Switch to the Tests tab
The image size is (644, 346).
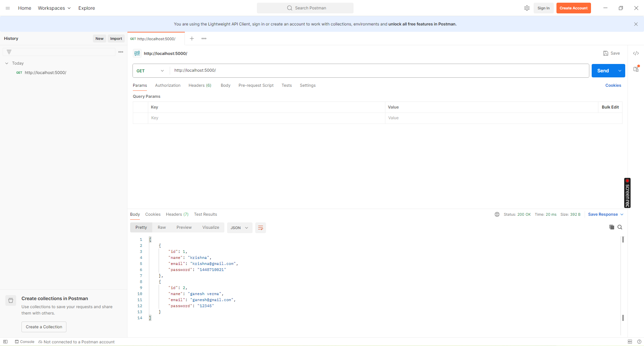tap(287, 85)
